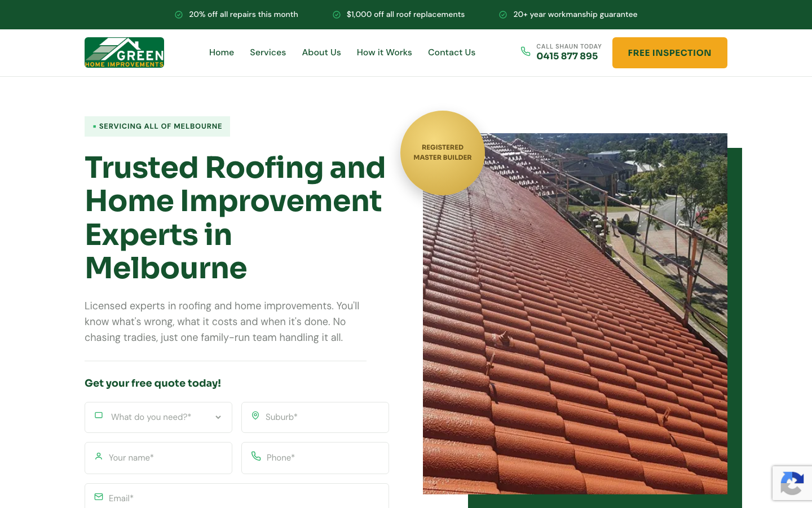This screenshot has height=508, width=812.
Task: Click the Trusted Roofing headline text
Action: tap(235, 217)
